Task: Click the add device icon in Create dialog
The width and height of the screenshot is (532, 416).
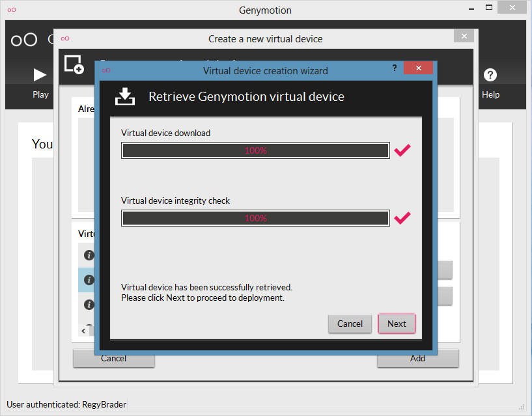Action: pyautogui.click(x=74, y=64)
